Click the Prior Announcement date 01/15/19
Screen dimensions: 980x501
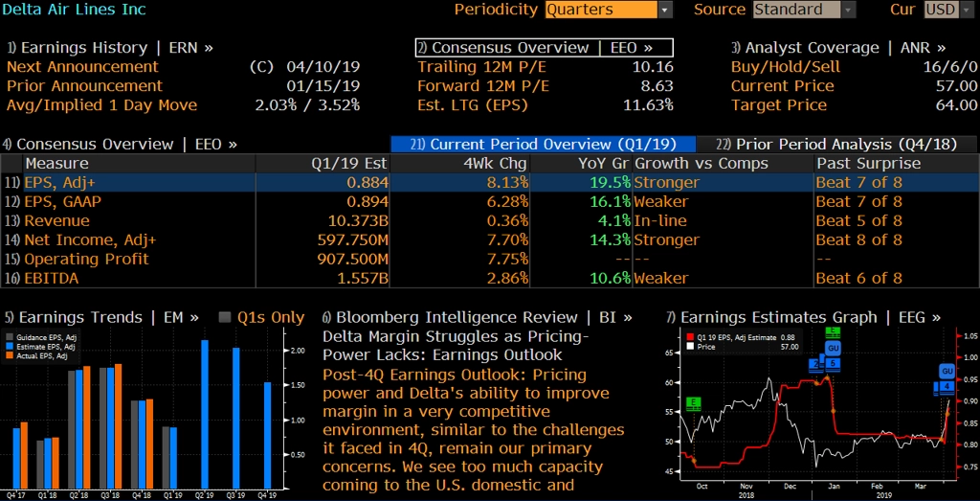click(323, 86)
